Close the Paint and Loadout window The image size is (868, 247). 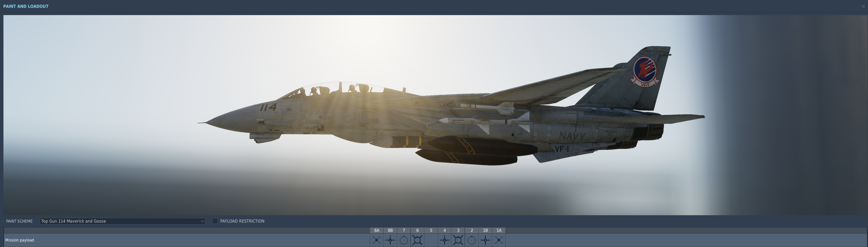863,6
